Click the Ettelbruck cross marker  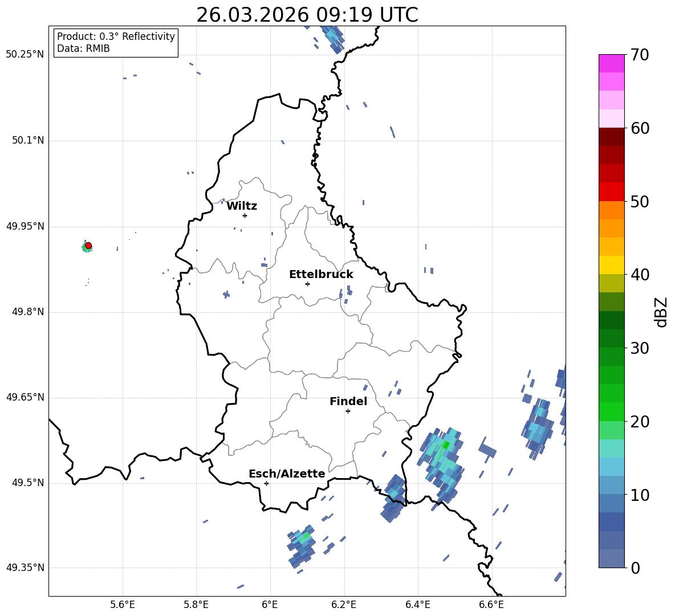coord(307,284)
